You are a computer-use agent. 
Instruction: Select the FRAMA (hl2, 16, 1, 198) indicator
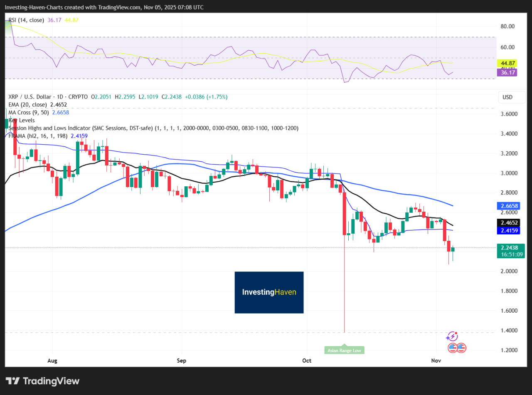(x=37, y=136)
